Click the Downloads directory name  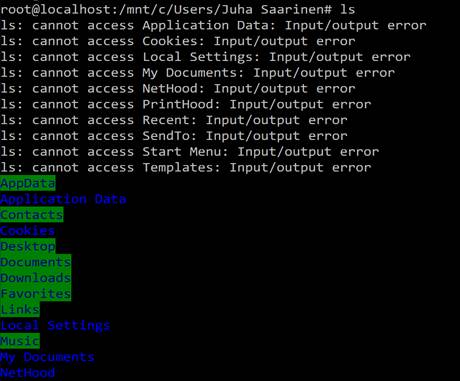click(36, 278)
